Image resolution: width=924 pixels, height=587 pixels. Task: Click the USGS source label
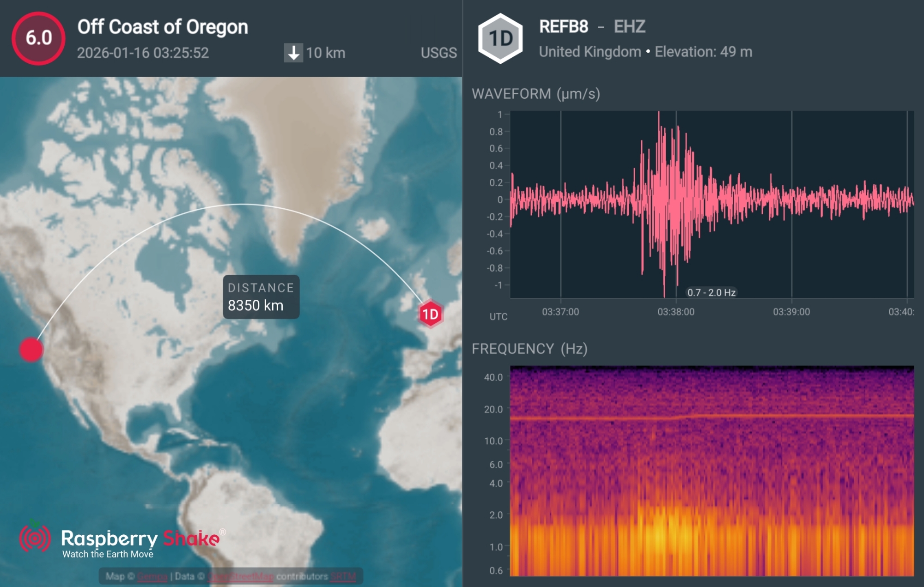(x=438, y=53)
